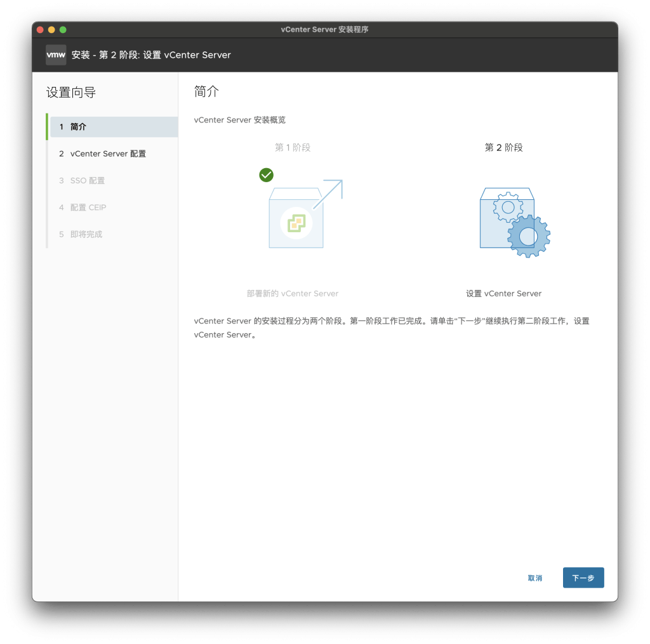Viewport: 650px width, 644px height.
Task: Click the 部署新的 vCenter Server caption
Action: [x=293, y=293]
